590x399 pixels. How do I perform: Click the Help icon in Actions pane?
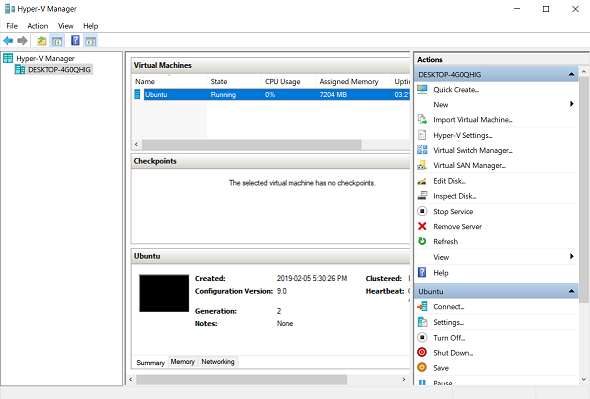[x=422, y=272]
